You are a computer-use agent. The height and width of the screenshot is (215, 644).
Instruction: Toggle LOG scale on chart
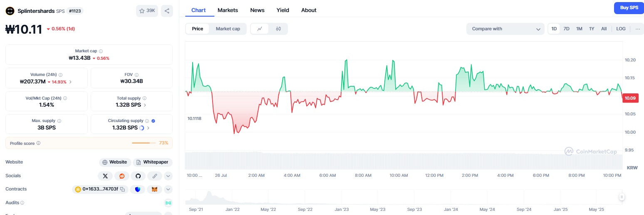click(x=621, y=29)
